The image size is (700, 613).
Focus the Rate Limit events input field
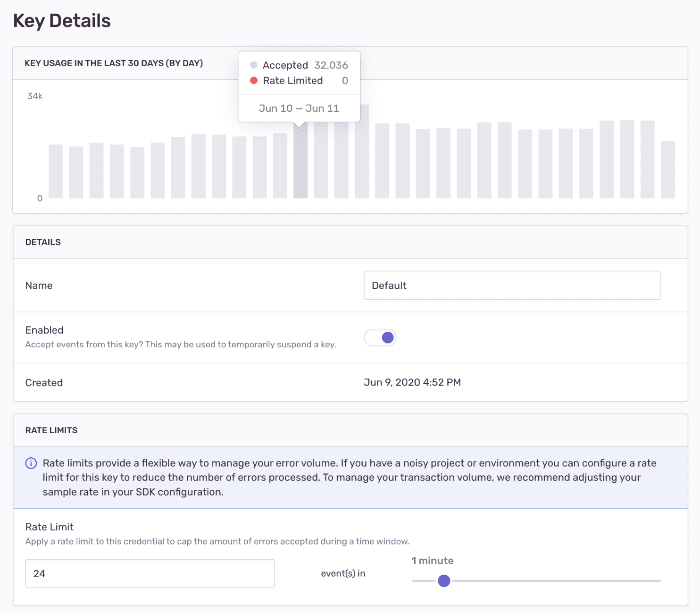[150, 573]
